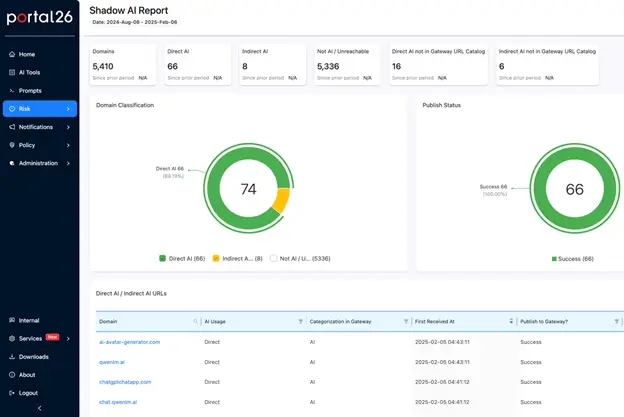Click the Notifications megaphone icon
Viewport: 624px width, 417px height.
[12, 127]
